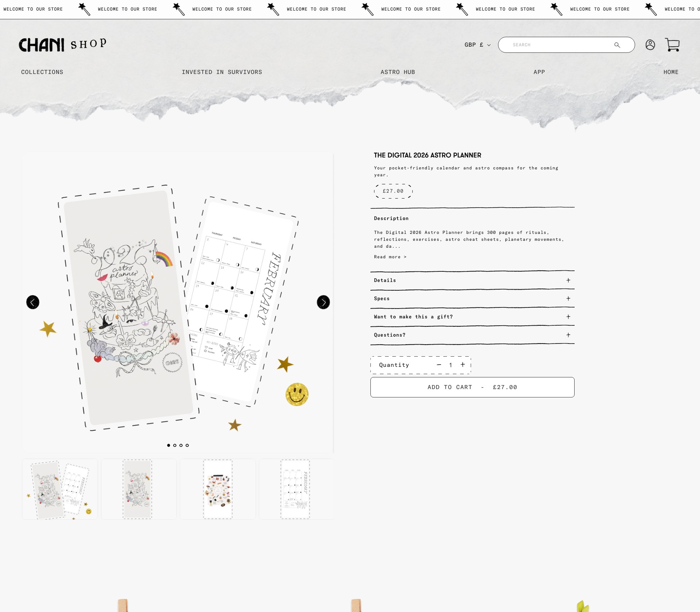Expand the Details section

(472, 280)
